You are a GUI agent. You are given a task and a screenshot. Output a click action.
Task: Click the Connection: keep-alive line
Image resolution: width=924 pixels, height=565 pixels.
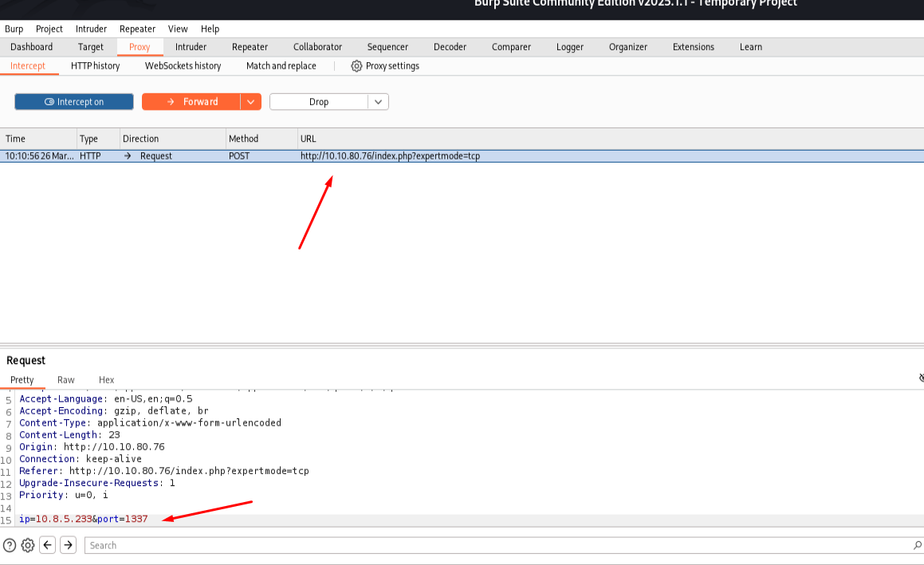tap(81, 459)
